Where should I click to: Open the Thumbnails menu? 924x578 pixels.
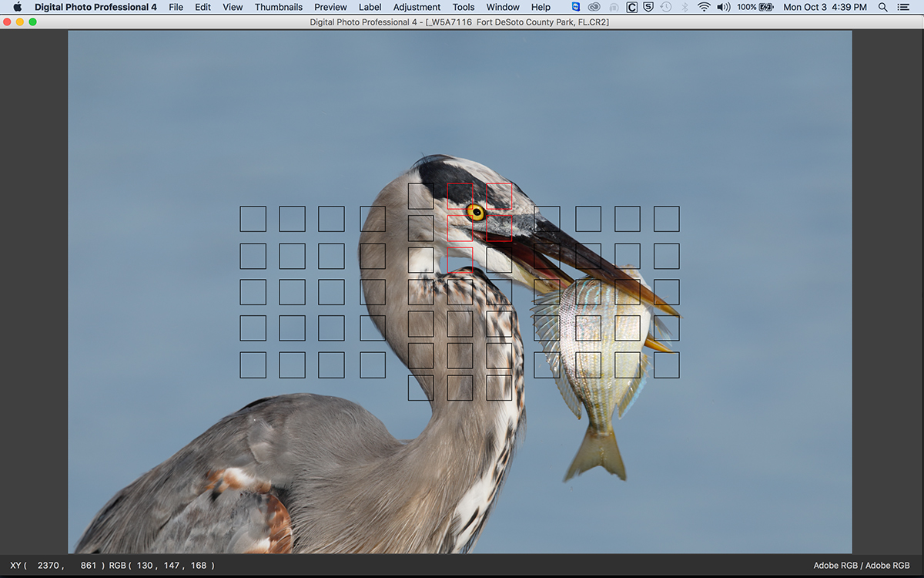tap(279, 7)
